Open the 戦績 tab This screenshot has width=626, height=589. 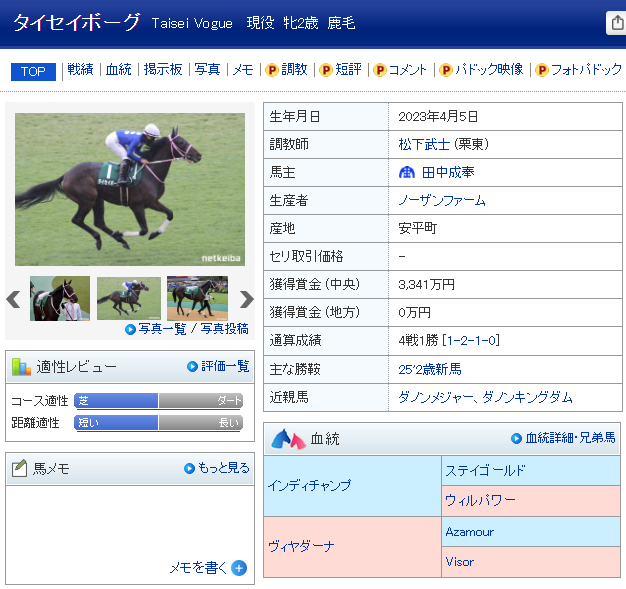pyautogui.click(x=80, y=70)
